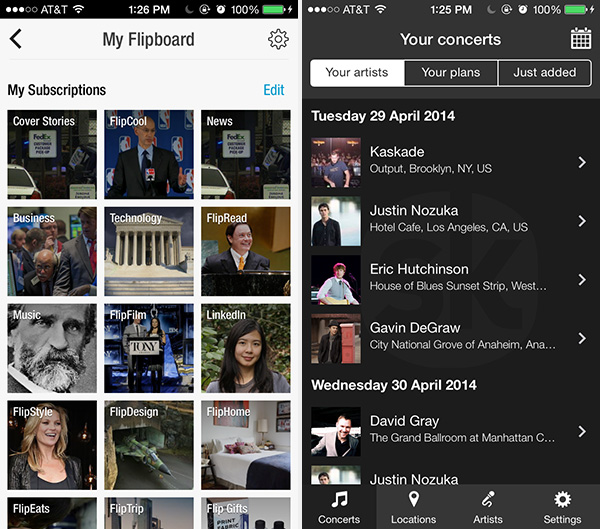
Task: Open the FlipCool subscription tile
Action: [x=149, y=155]
